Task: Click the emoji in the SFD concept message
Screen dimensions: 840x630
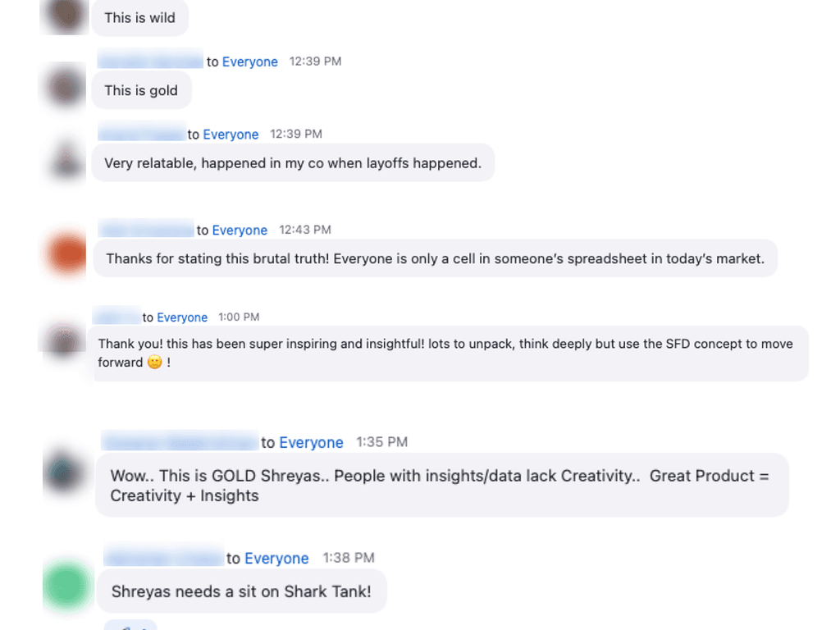Action: click(154, 363)
